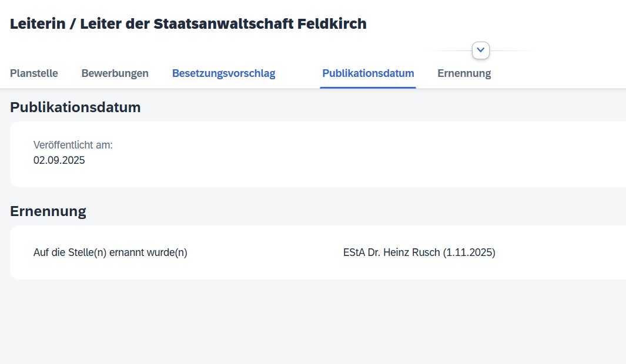Image resolution: width=626 pixels, height=364 pixels.
Task: Go to the Publikationsdatum tab
Action: (368, 73)
